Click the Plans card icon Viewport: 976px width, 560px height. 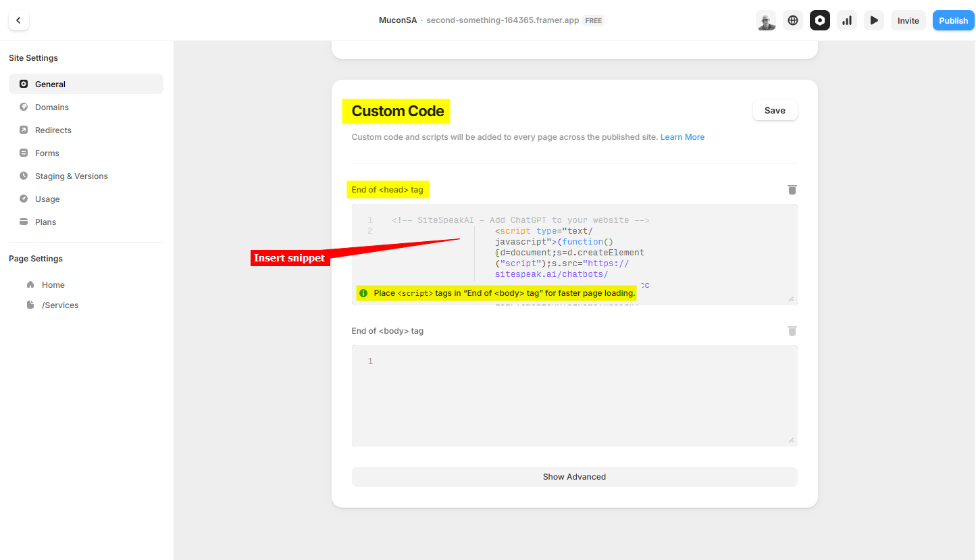click(24, 222)
